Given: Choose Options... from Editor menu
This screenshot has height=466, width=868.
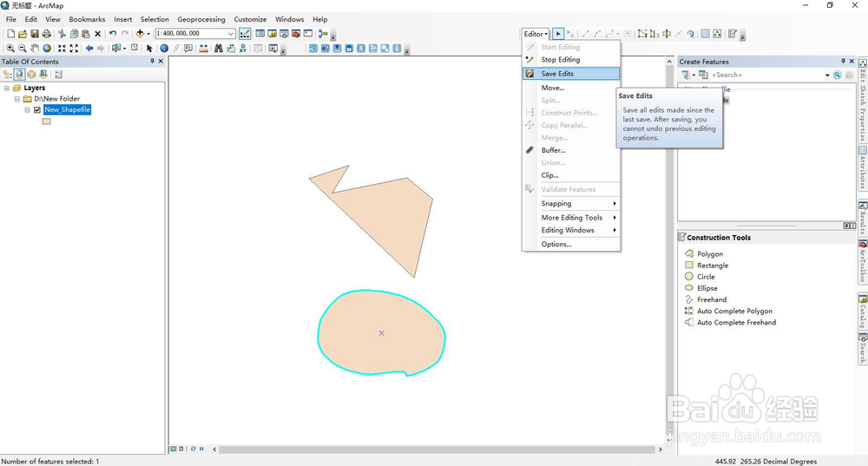Looking at the screenshot, I should click(571, 244).
